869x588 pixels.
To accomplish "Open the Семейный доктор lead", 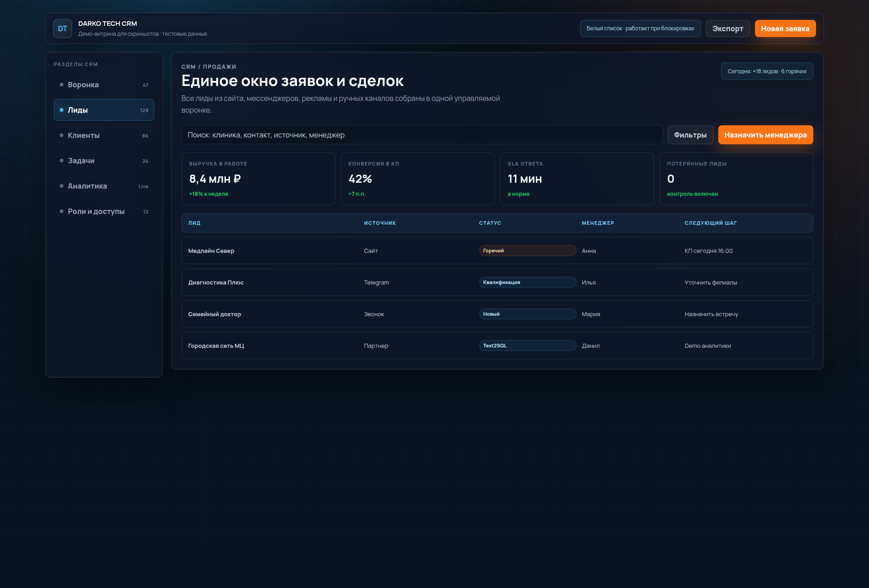I will click(x=497, y=314).
